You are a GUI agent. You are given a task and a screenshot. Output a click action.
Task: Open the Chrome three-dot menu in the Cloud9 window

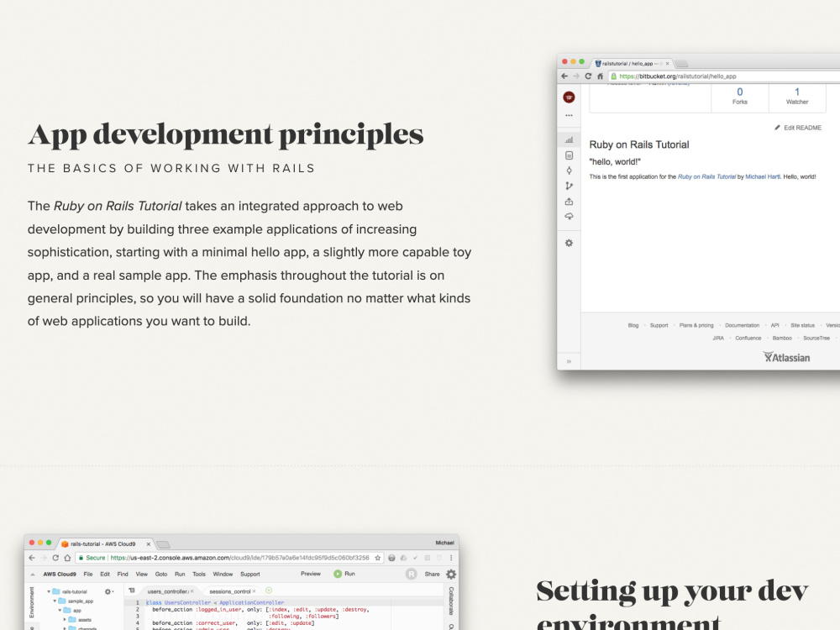pyautogui.click(x=451, y=558)
